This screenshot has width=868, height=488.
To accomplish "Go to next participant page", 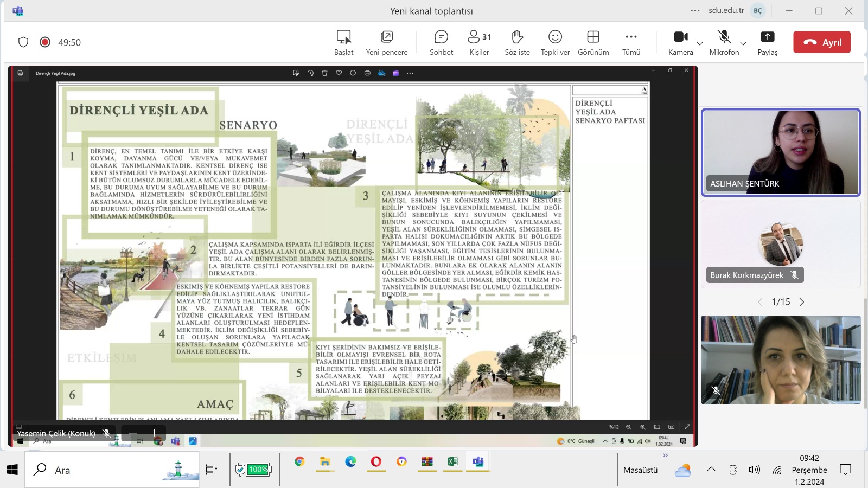I will point(802,302).
